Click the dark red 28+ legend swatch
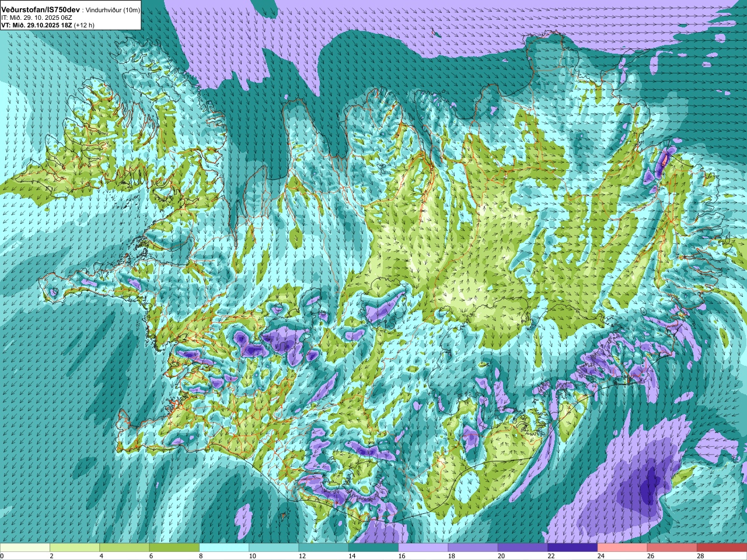747x560 pixels. pyautogui.click(x=722, y=548)
